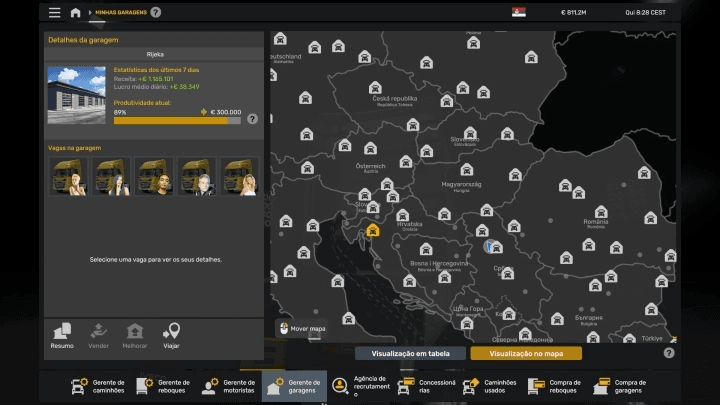
Task: Click the garage marker in Bosna i Hercegovina
Action: click(426, 249)
